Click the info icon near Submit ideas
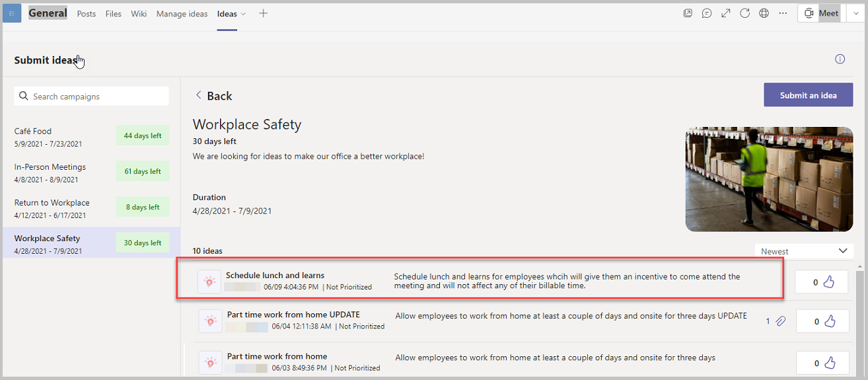Image resolution: width=868 pixels, height=380 pixels. [x=840, y=59]
